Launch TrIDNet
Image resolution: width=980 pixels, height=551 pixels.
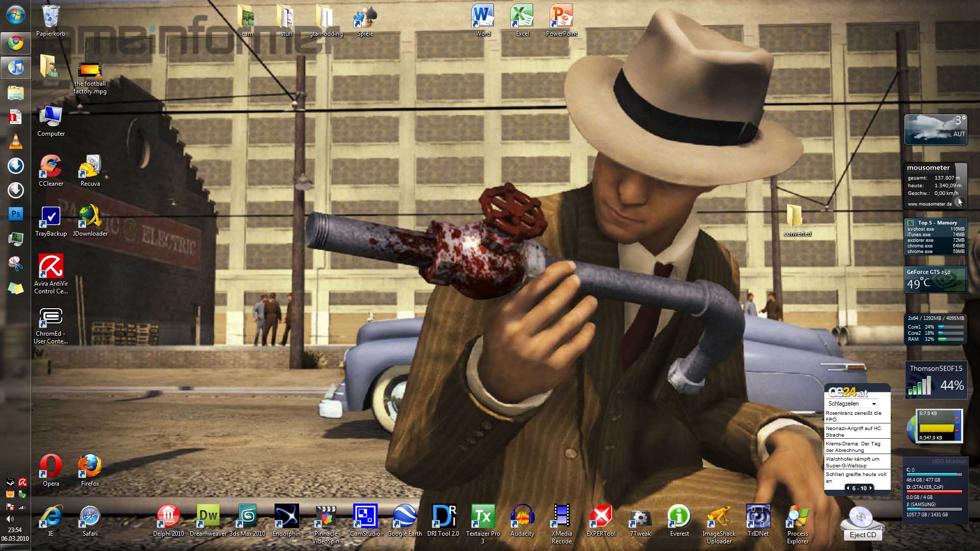pos(758,520)
